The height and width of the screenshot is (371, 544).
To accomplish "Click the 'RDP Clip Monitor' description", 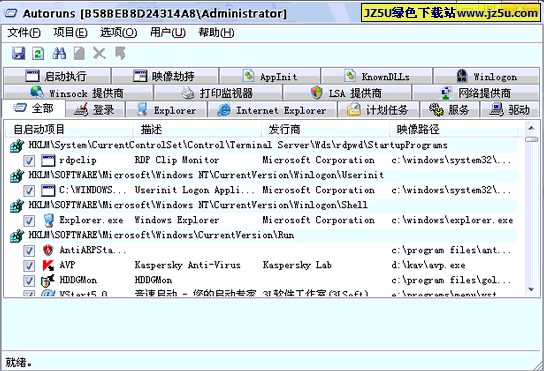I will point(177,160).
